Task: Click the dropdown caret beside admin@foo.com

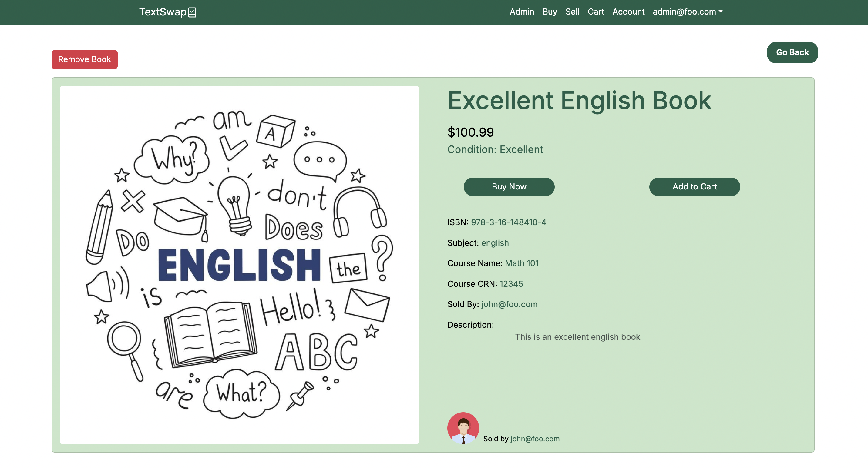Action: click(720, 12)
